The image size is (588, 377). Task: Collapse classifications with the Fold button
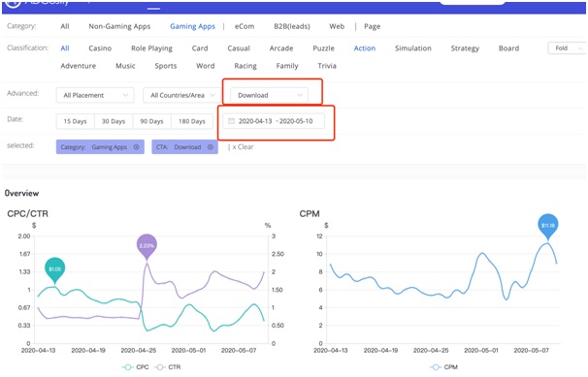pos(567,48)
